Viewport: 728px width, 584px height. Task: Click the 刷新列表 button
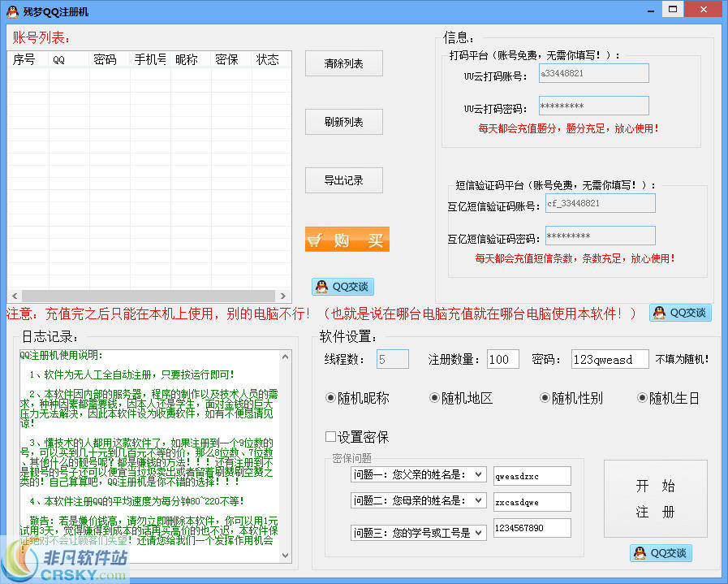pos(343,122)
